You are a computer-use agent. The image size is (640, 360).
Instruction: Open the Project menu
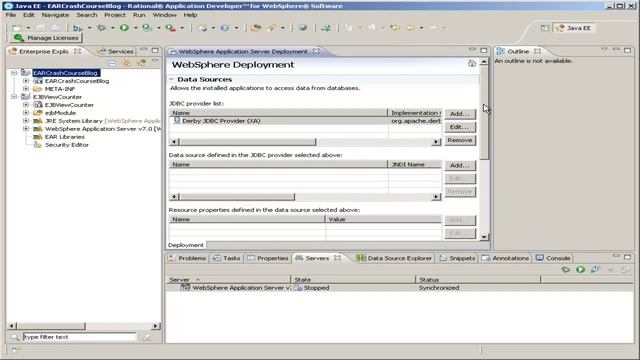(x=115, y=15)
